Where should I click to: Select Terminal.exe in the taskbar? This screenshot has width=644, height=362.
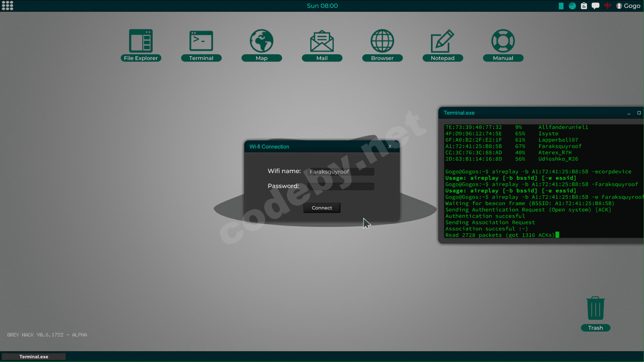click(x=34, y=357)
